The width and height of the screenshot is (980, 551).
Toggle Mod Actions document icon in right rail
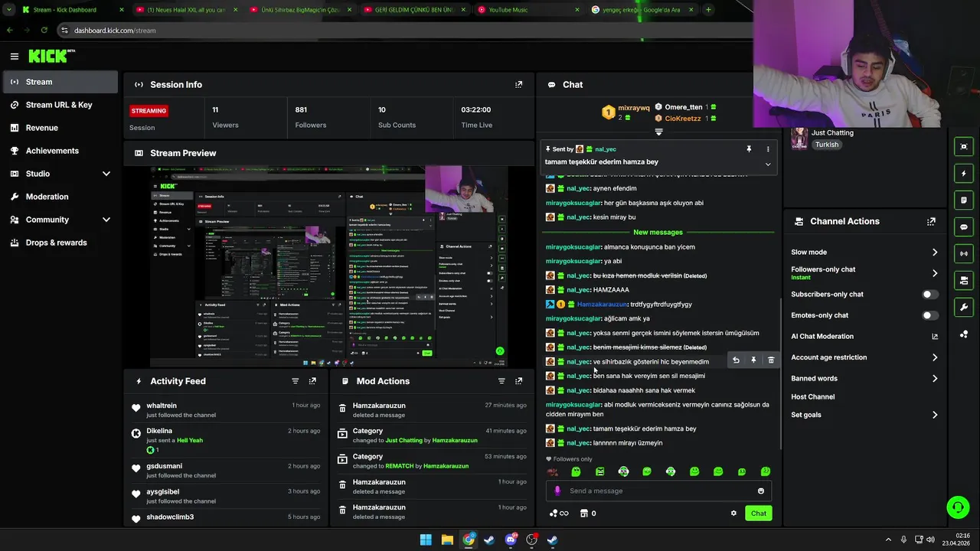pyautogui.click(x=963, y=201)
